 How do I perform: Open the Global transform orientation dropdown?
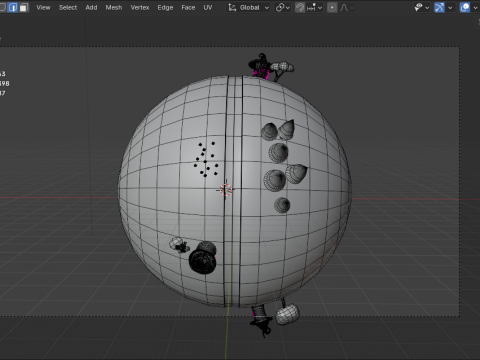[249, 7]
